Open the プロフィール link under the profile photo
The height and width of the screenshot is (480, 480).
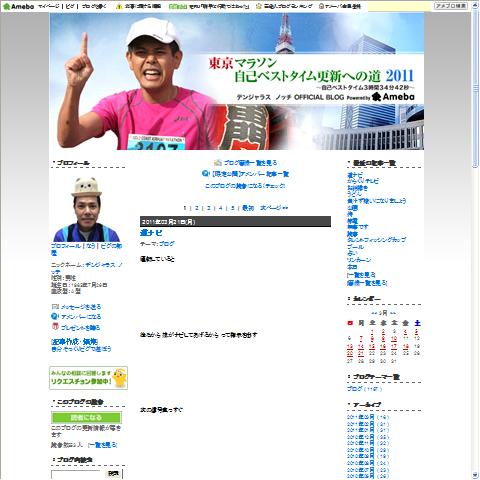[x=66, y=246]
